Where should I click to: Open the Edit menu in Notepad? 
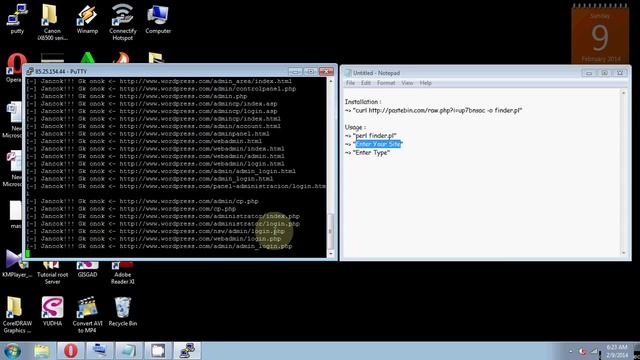point(366,83)
